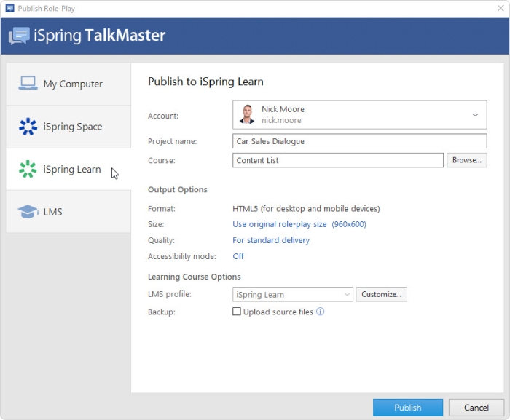Click Browse to choose a course
510x420 pixels.
click(x=466, y=160)
